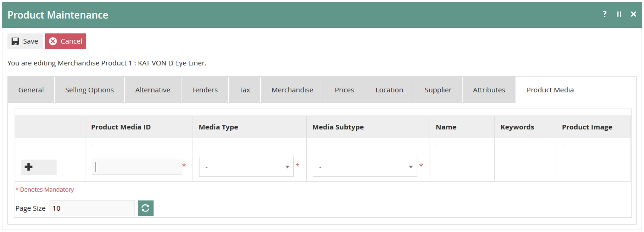Screen dimensions: 644x232
Task: Cancel editing the product
Action: [x=65, y=41]
